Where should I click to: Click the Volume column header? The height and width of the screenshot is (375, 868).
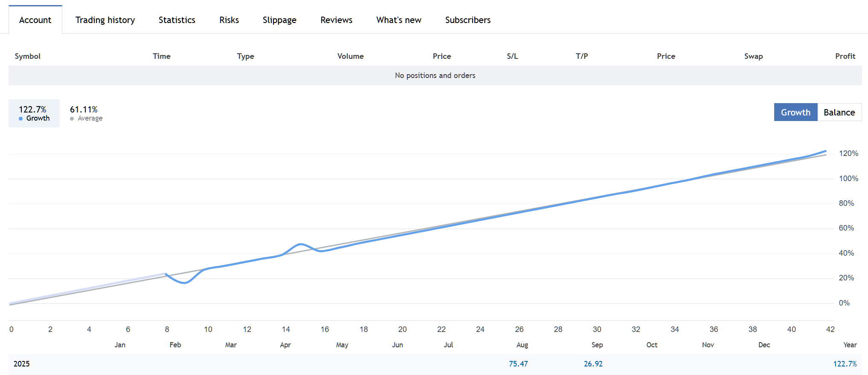[x=350, y=56]
